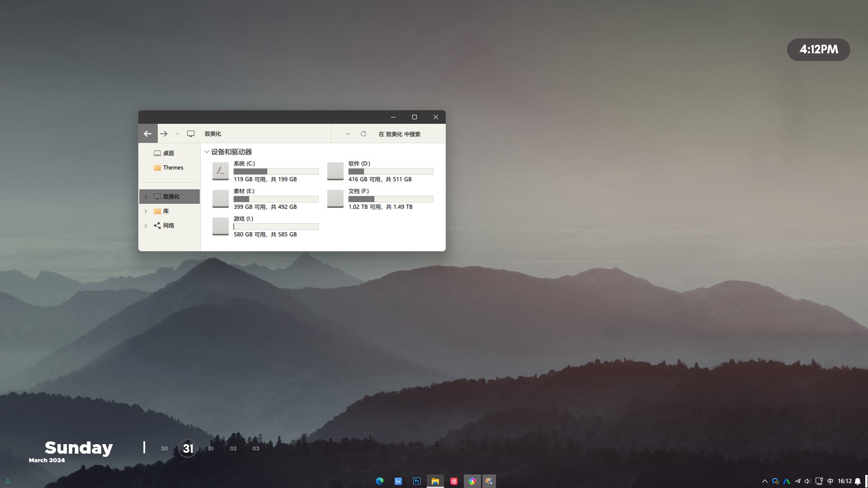
Task: Click the back navigation arrow
Action: tap(148, 134)
